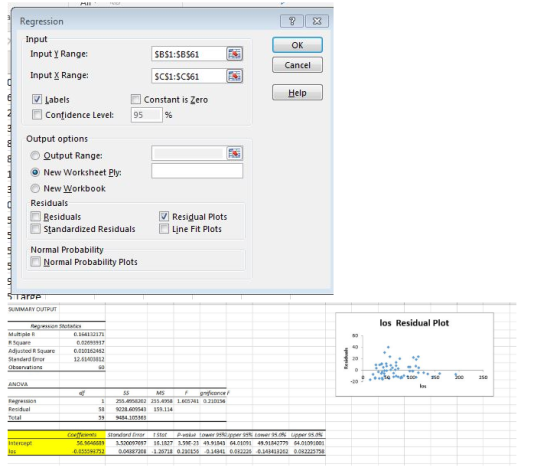This screenshot has height=474, width=560.
Task: Click the ANOVA heading cell
Action: [x=18, y=384]
